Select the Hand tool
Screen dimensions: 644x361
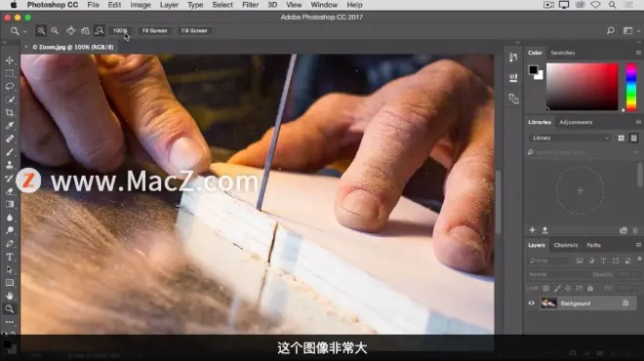pos(10,296)
